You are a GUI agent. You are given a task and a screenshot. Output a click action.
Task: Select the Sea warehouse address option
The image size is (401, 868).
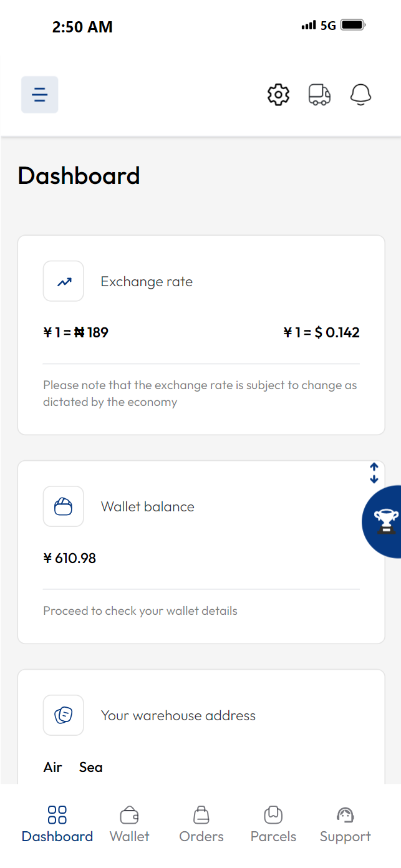[90, 768]
